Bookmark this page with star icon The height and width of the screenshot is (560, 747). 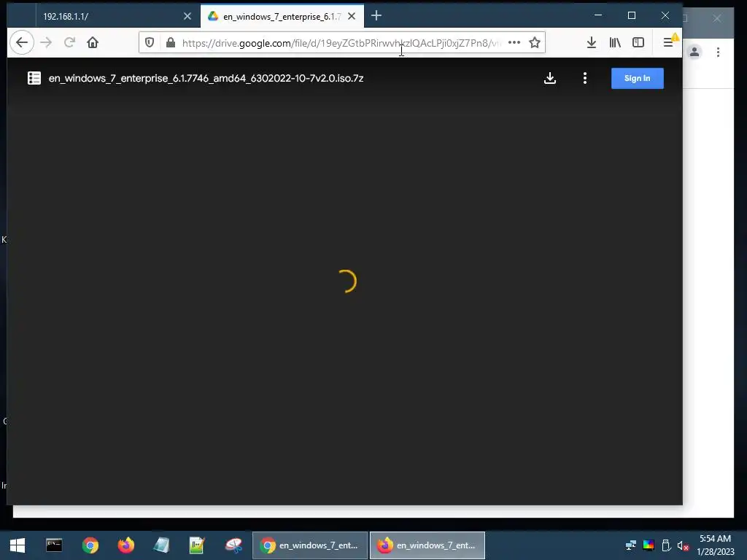[535, 42]
